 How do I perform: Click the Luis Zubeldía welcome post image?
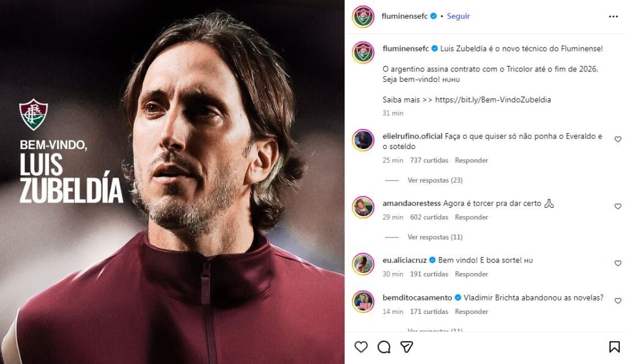point(172,182)
